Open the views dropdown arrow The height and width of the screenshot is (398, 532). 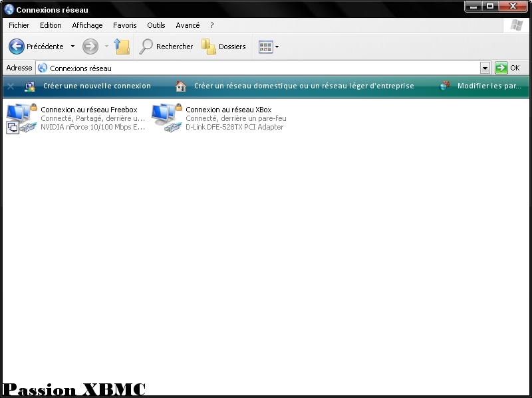[x=277, y=47]
